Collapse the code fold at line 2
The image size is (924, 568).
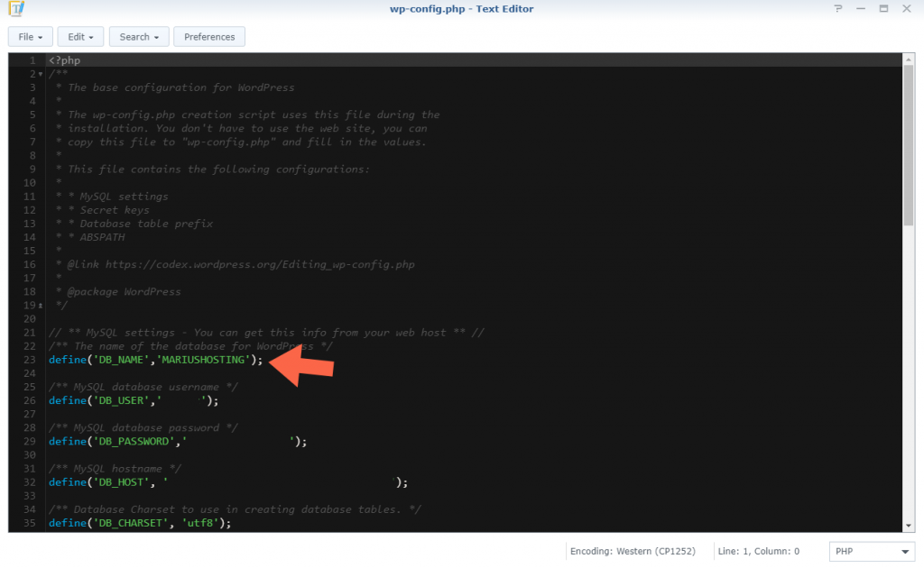click(40, 73)
